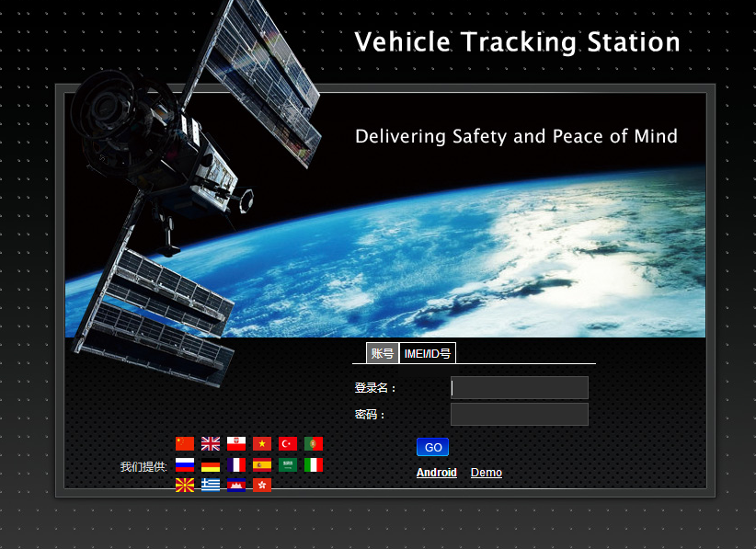Select the Spain flag language

click(x=262, y=464)
